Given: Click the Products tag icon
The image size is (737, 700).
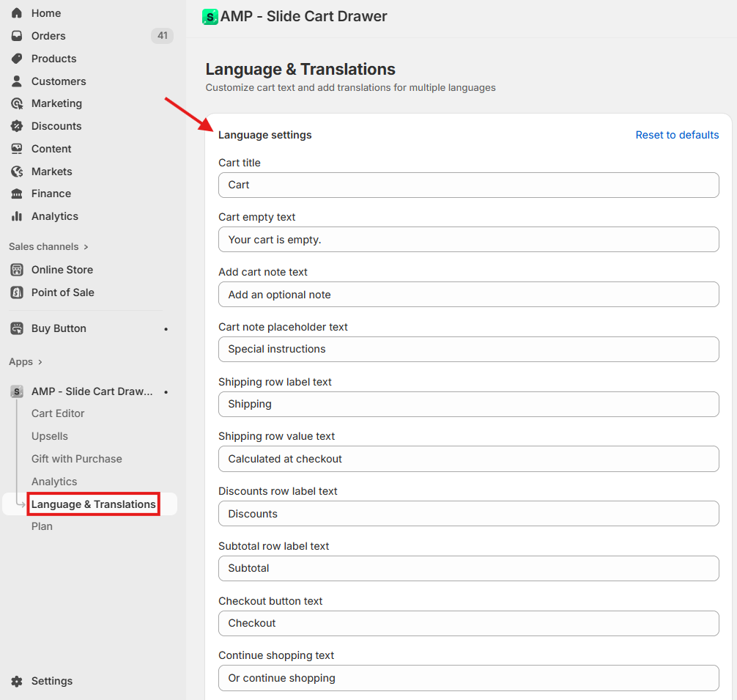Looking at the screenshot, I should (x=17, y=59).
